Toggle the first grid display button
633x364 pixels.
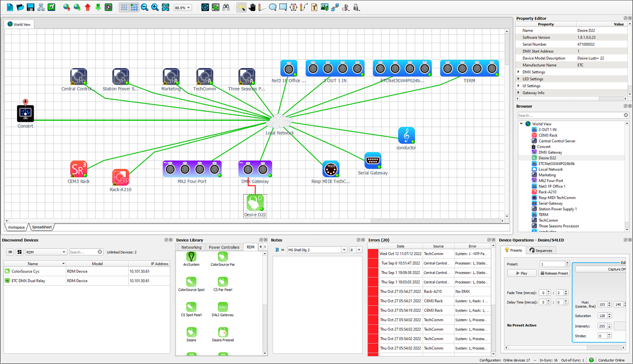click(x=124, y=7)
